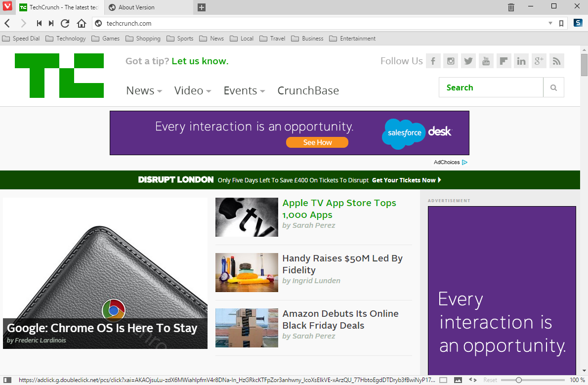Go forward with the forward arrow
The width and height of the screenshot is (588, 385).
click(23, 23)
